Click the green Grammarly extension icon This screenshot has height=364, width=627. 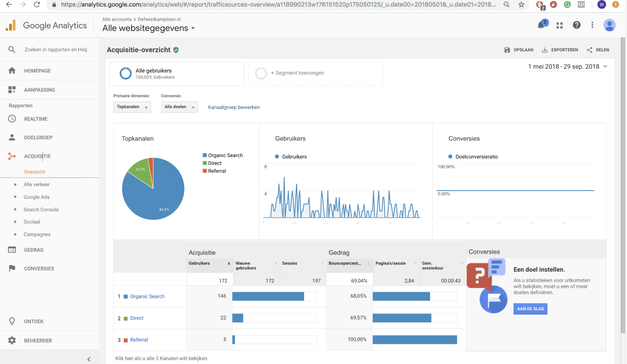(x=567, y=5)
